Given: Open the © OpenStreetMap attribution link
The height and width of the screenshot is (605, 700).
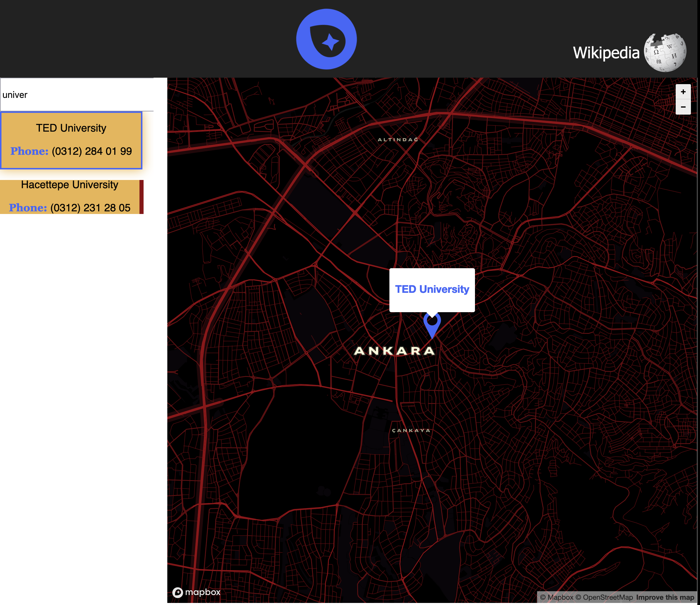Looking at the screenshot, I should click(604, 597).
